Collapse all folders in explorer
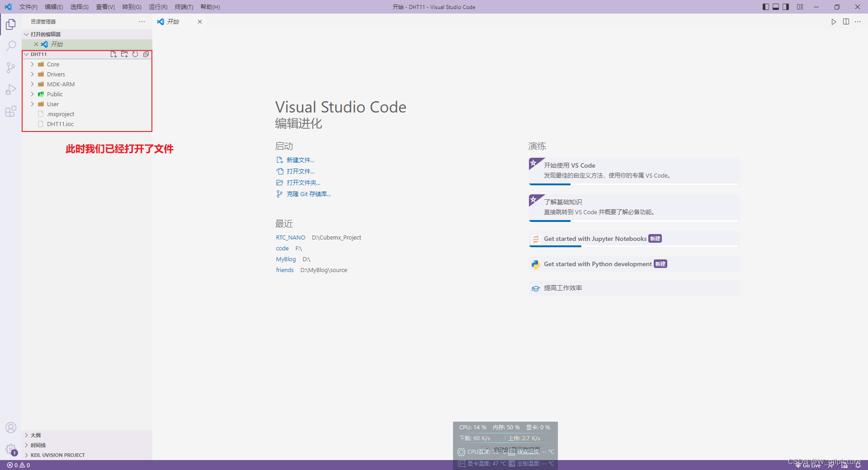This screenshot has height=470, width=868. click(146, 54)
